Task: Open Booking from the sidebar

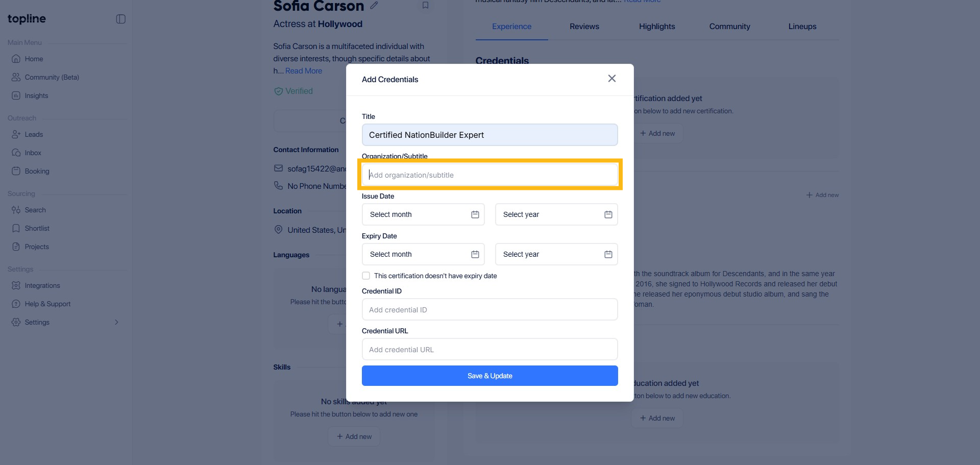Action: (x=37, y=171)
